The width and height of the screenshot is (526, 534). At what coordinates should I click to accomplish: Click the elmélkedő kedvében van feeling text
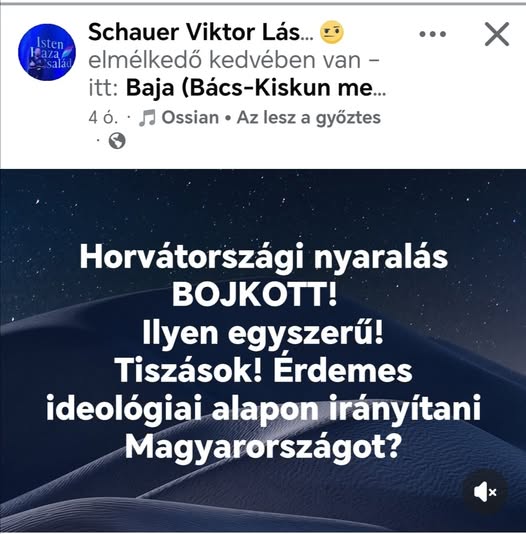[225, 60]
